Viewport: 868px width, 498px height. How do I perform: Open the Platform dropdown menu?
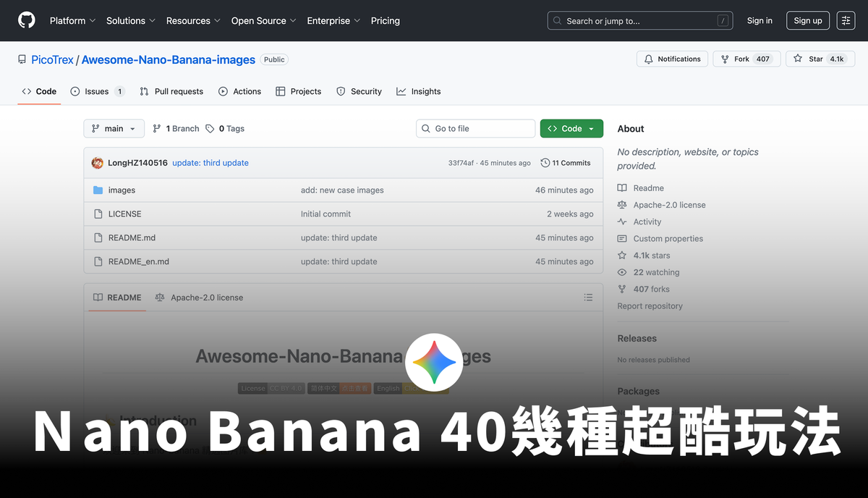[72, 21]
